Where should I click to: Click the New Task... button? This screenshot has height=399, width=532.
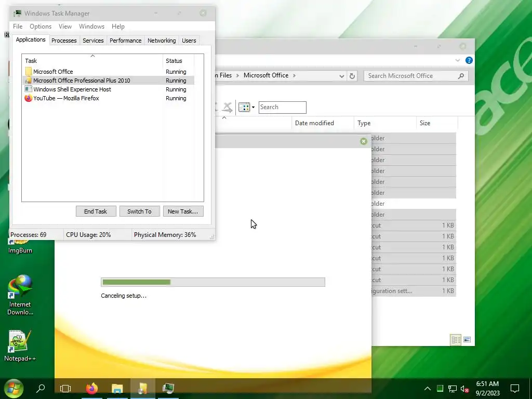point(183,211)
